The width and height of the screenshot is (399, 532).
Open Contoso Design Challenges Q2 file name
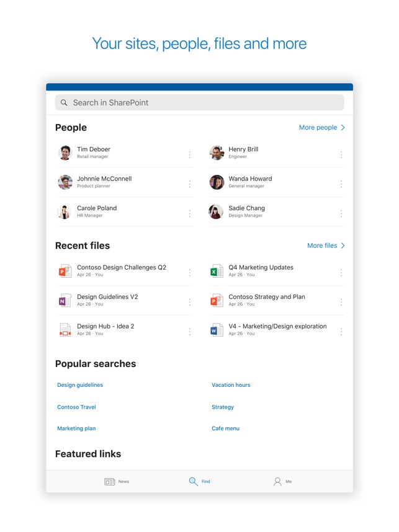[x=122, y=267]
